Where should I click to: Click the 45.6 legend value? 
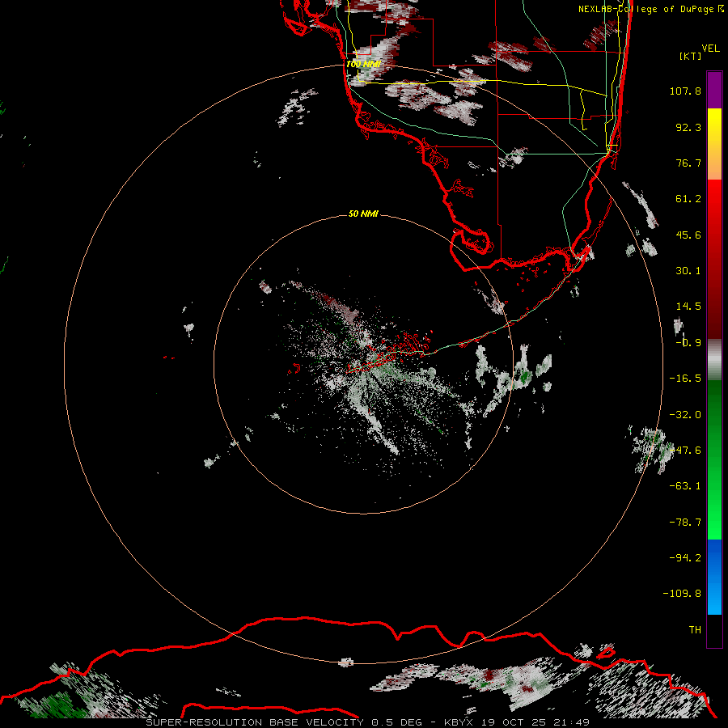[688, 235]
